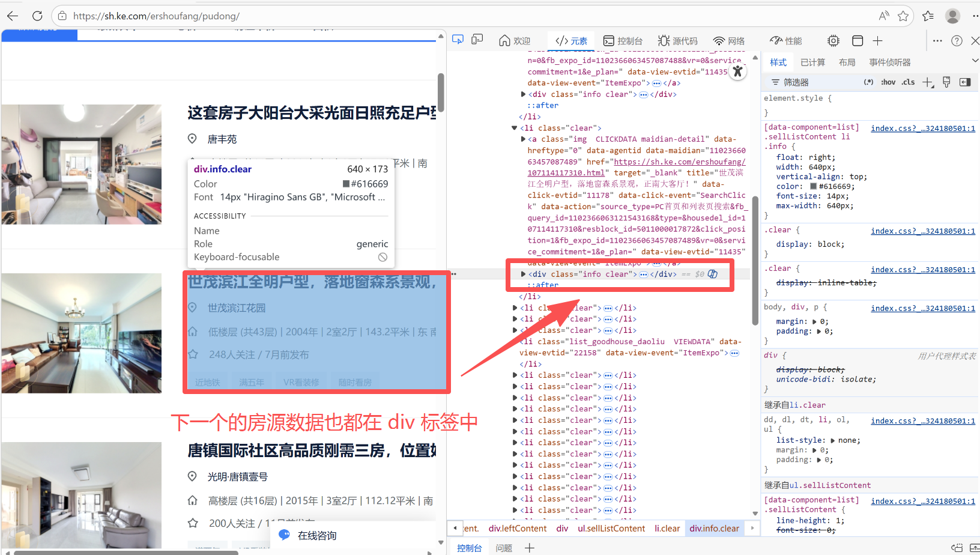The width and height of the screenshot is (980, 555).
Task: Select ul.sellListContent in the breadcrumb
Action: click(611, 529)
